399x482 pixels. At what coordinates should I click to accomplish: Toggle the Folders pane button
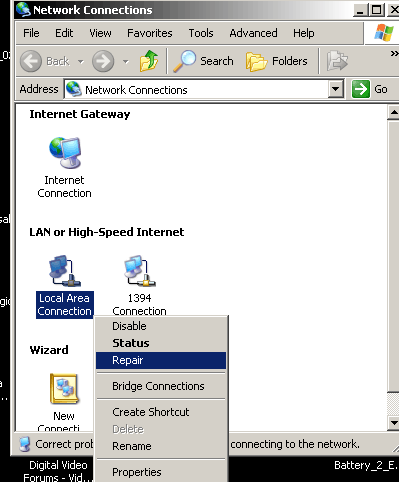[x=277, y=61]
